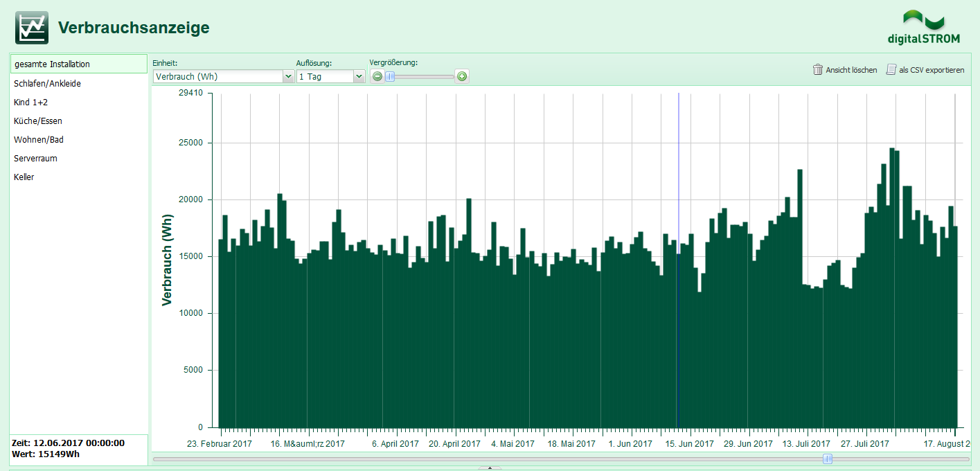The image size is (980, 471).
Task: Click the Wert: 15149Wh readout
Action: click(x=46, y=454)
